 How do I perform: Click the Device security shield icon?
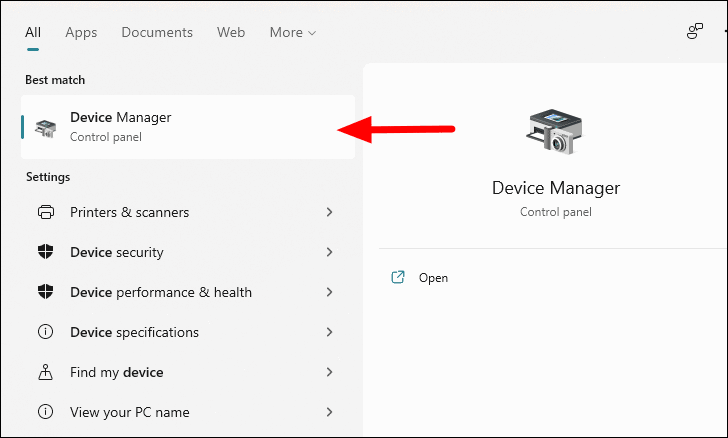pos(46,252)
